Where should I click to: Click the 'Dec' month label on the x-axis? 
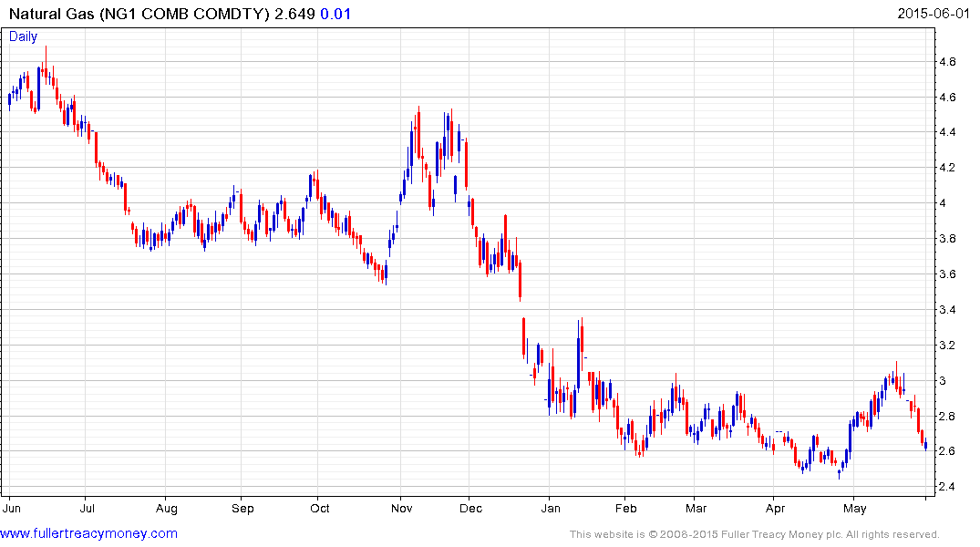coord(470,508)
